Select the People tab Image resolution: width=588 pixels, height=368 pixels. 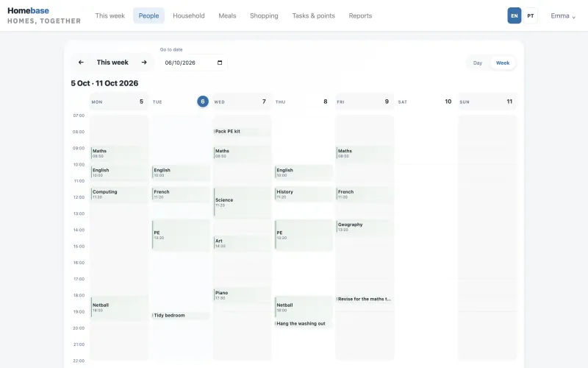(148, 15)
